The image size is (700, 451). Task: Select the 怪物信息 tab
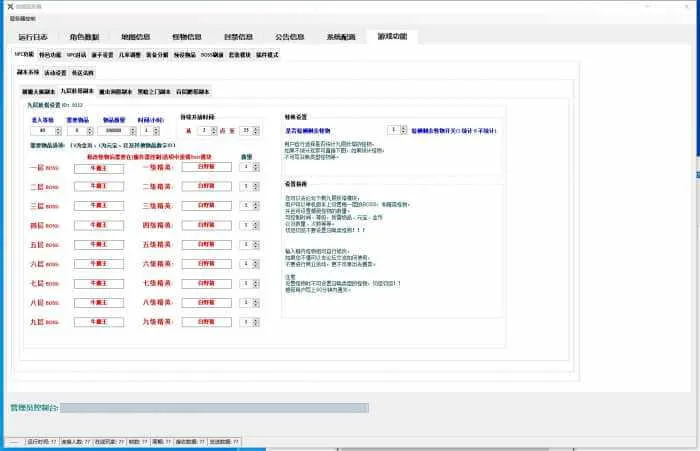pyautogui.click(x=187, y=37)
